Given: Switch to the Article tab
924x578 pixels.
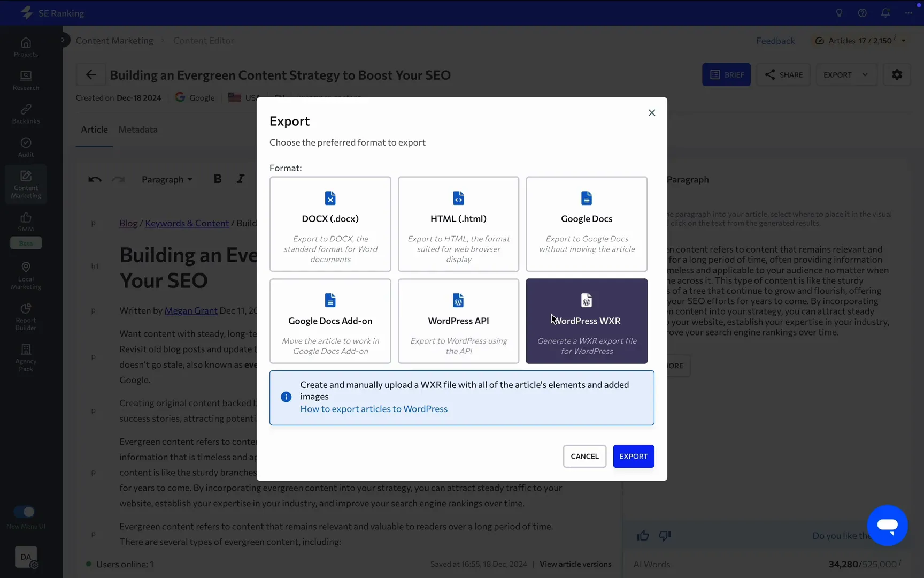Looking at the screenshot, I should (94, 130).
